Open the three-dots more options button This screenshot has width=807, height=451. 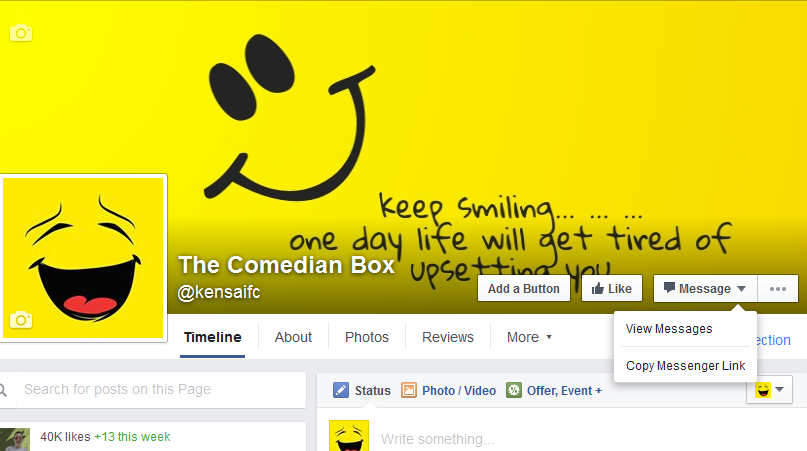778,288
